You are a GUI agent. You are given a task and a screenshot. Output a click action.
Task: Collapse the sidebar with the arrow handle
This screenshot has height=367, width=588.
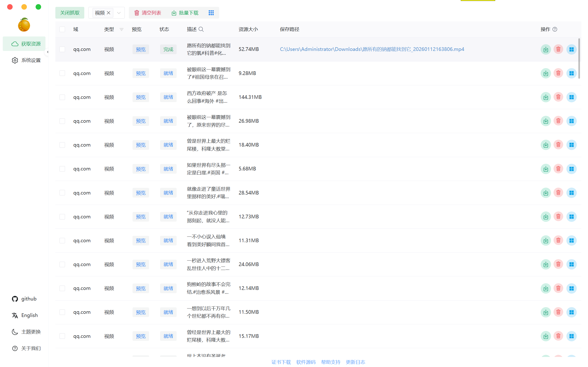point(48,52)
